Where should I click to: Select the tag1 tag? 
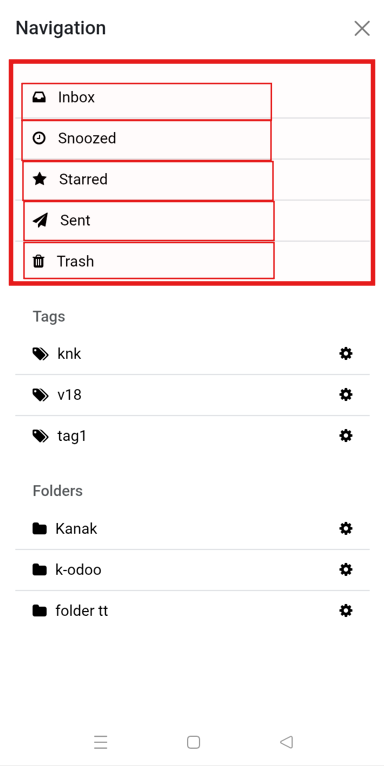192,436
